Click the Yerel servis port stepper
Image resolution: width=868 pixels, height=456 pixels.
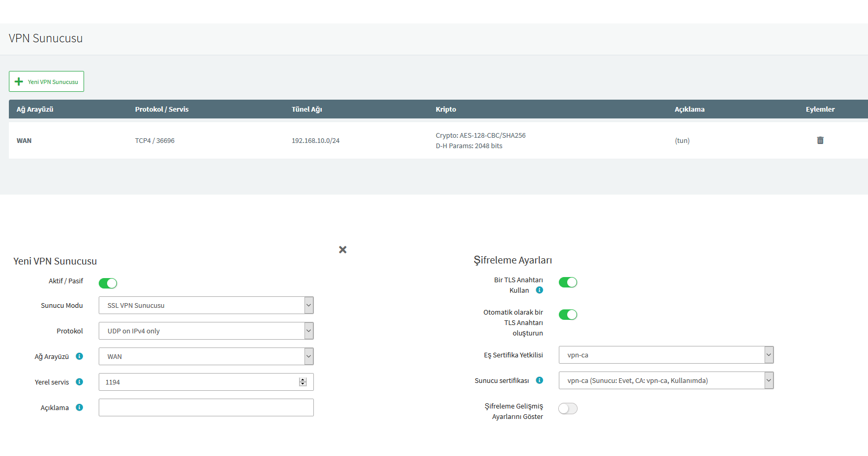point(303,382)
